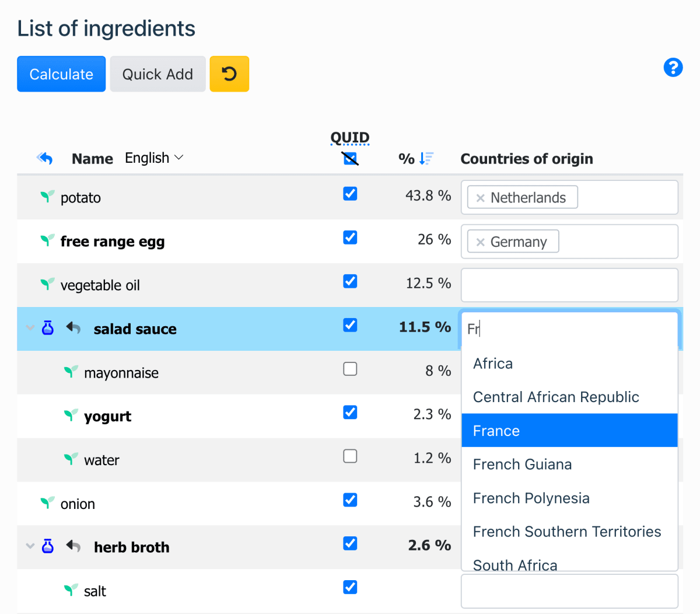Check the QUID box for water

tap(350, 456)
